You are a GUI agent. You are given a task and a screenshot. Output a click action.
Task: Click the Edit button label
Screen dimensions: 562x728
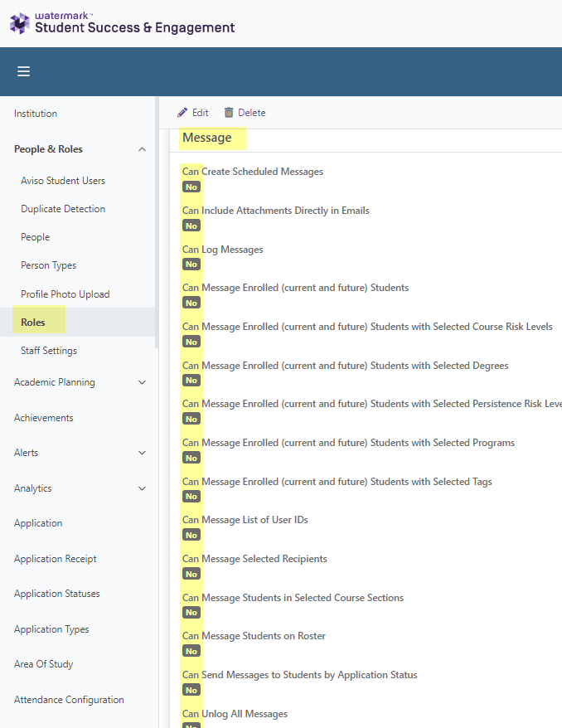tap(201, 113)
